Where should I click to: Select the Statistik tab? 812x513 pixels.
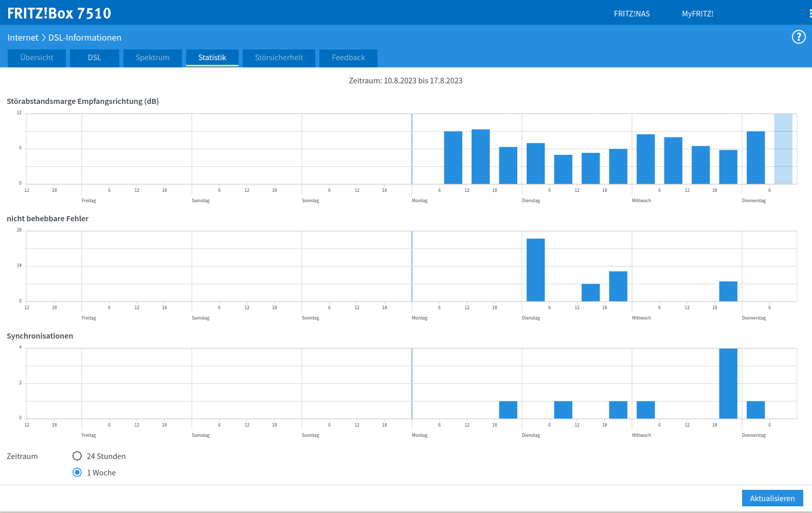pos(212,58)
